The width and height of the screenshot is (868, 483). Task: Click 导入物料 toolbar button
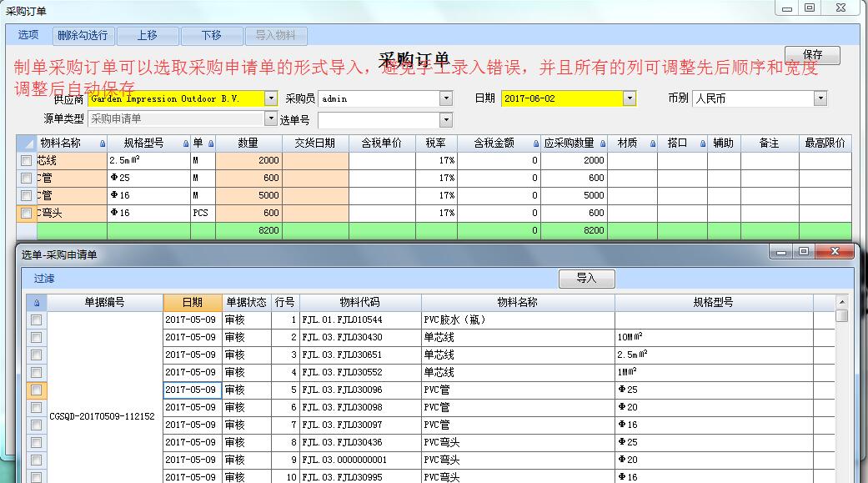click(276, 35)
